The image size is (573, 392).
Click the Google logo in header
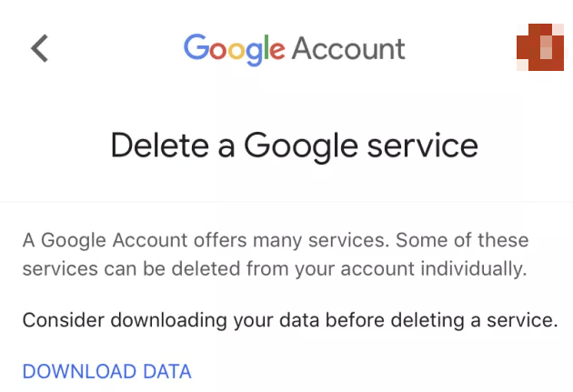[234, 48]
